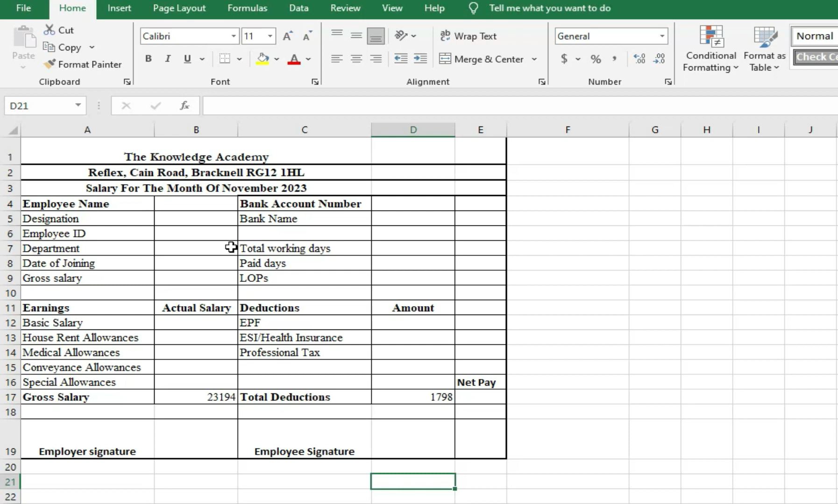
Task: Click the Decrease Indent icon
Action: (x=400, y=59)
